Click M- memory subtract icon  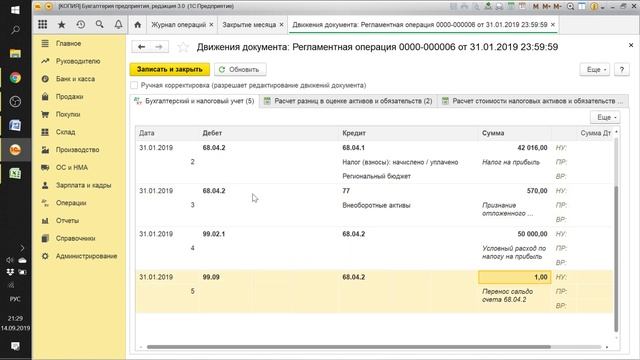558,6
